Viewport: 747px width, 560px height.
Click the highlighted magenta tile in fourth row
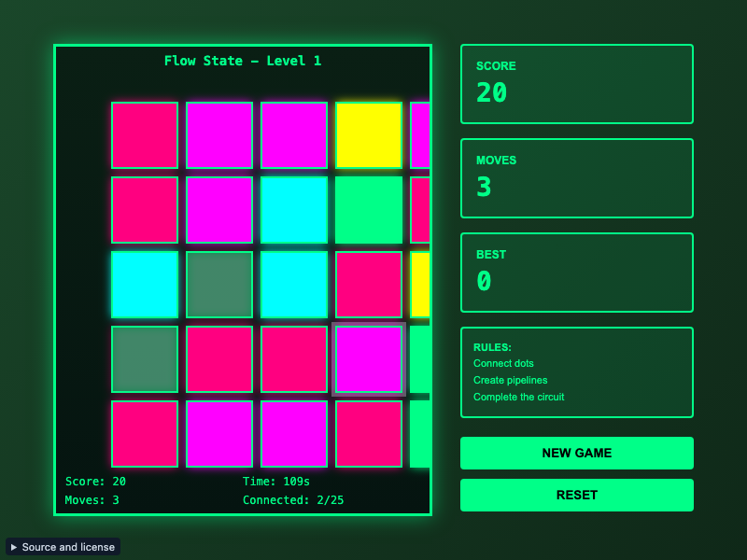pyautogui.click(x=369, y=359)
